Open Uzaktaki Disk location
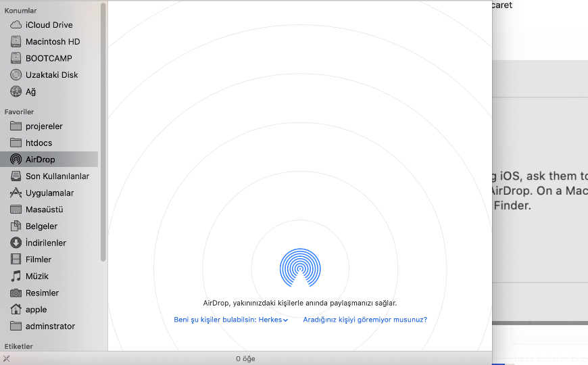The image size is (588, 365). click(x=49, y=75)
